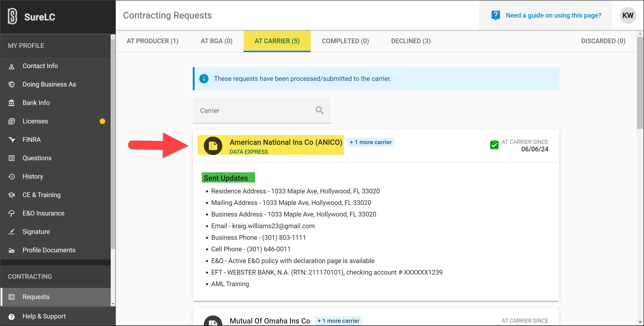Viewport: 644px width, 326px height.
Task: Expand '+1 more carrier' on Mutual Of Omaha
Action: click(x=338, y=320)
